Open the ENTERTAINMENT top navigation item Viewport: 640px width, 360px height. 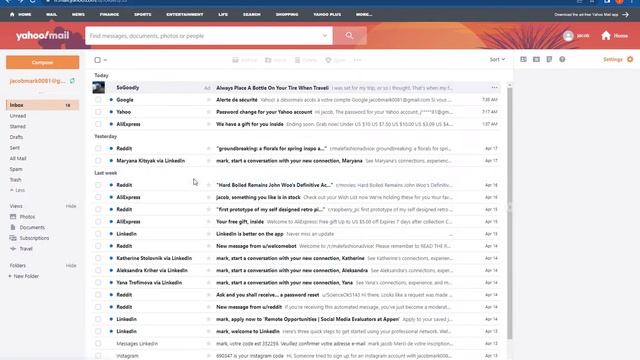pos(184,14)
